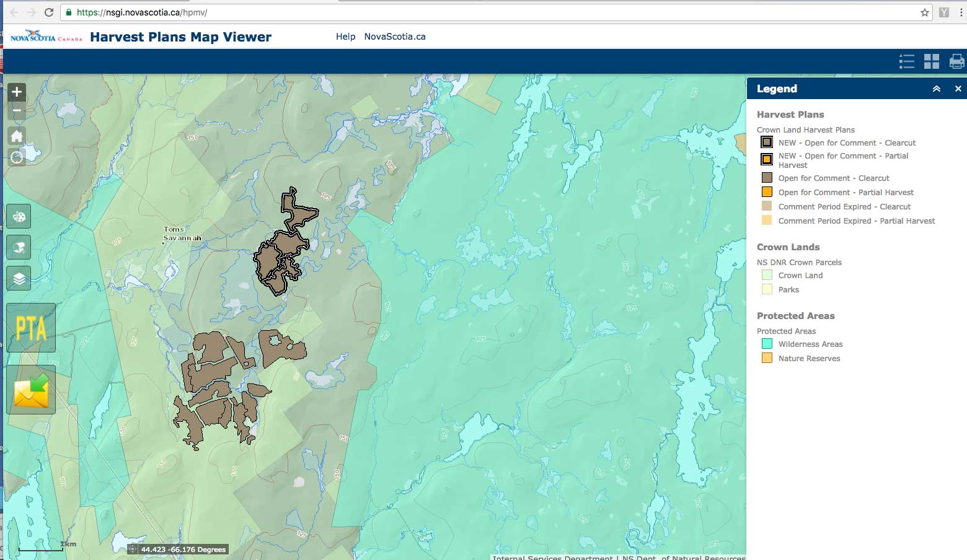Click the PTA button

(31, 328)
